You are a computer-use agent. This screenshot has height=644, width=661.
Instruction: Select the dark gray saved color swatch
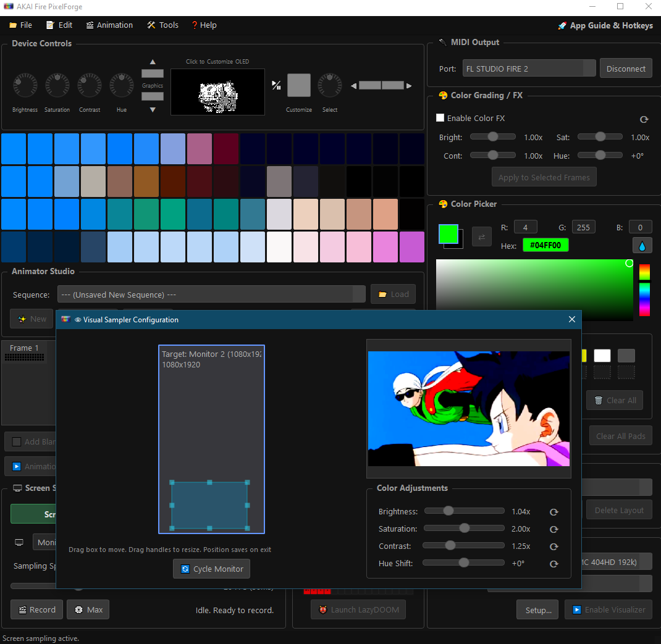[x=626, y=356]
